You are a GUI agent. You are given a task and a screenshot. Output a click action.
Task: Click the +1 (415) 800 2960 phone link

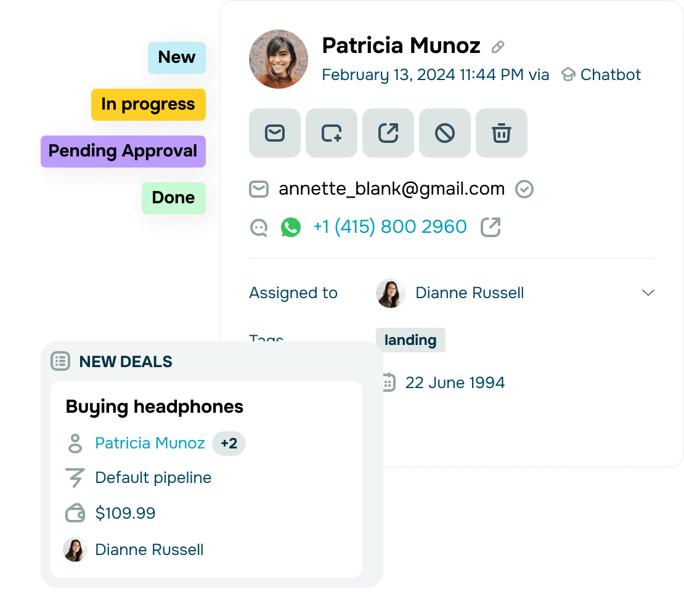click(390, 227)
